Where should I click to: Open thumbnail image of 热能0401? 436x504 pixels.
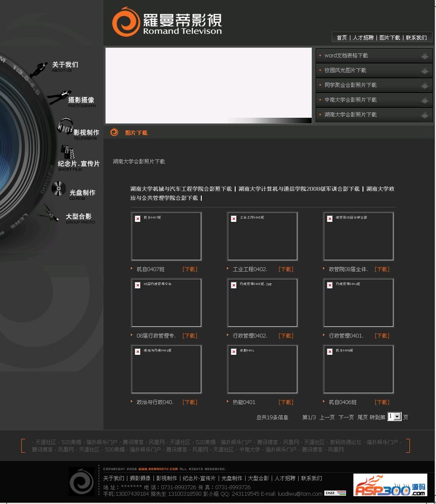263,369
